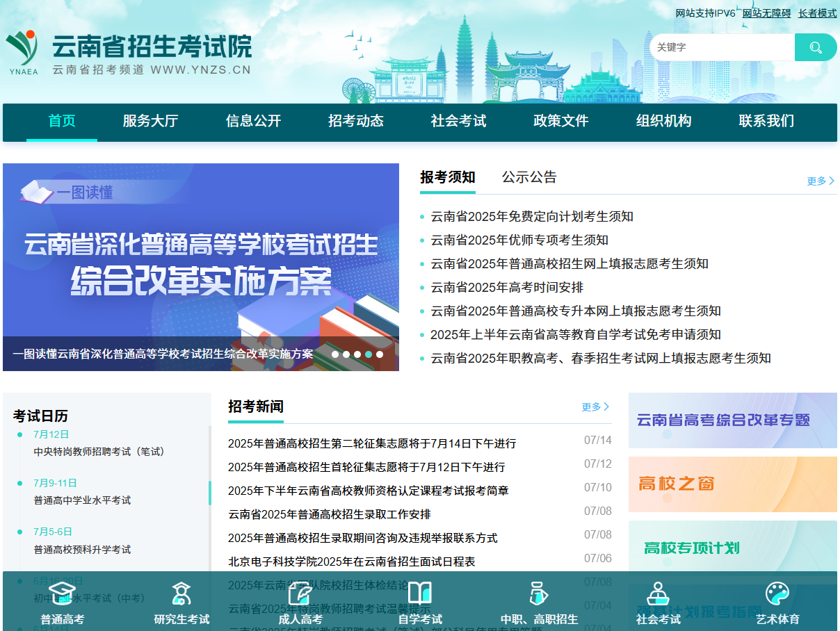Open 云南省2025年普通高校专升本网上填报志愿考生须知
This screenshot has height=631, width=840.
point(576,311)
